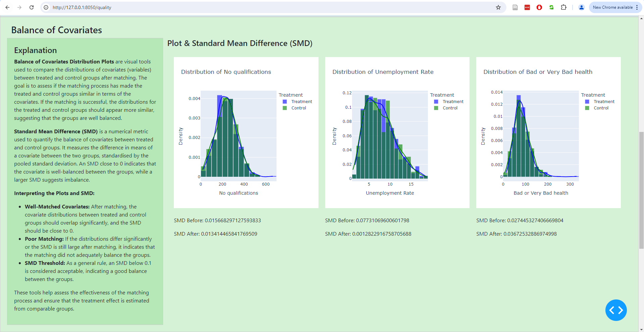
Task: Open the Extensions puzzle-piece icon
Action: (x=563, y=7)
